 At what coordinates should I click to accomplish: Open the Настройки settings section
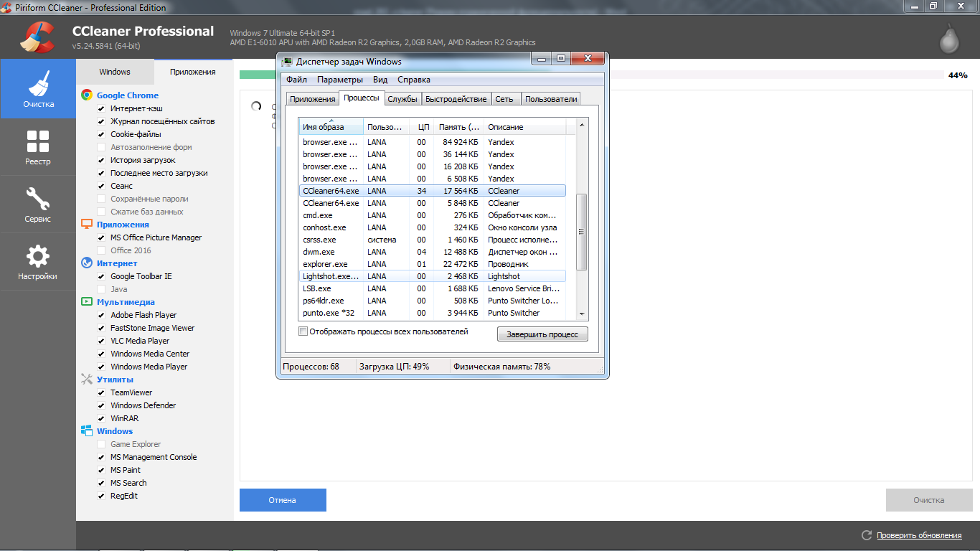(38, 262)
